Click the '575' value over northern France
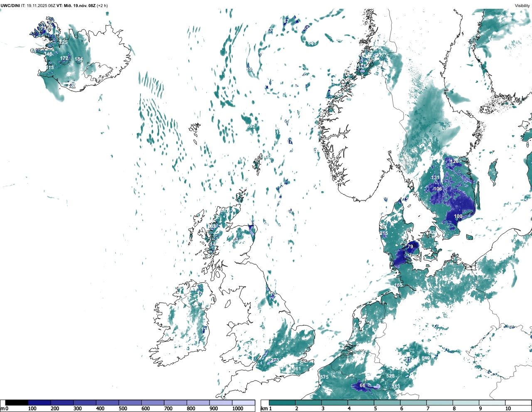This screenshot has width=532, height=412. click(x=324, y=377)
